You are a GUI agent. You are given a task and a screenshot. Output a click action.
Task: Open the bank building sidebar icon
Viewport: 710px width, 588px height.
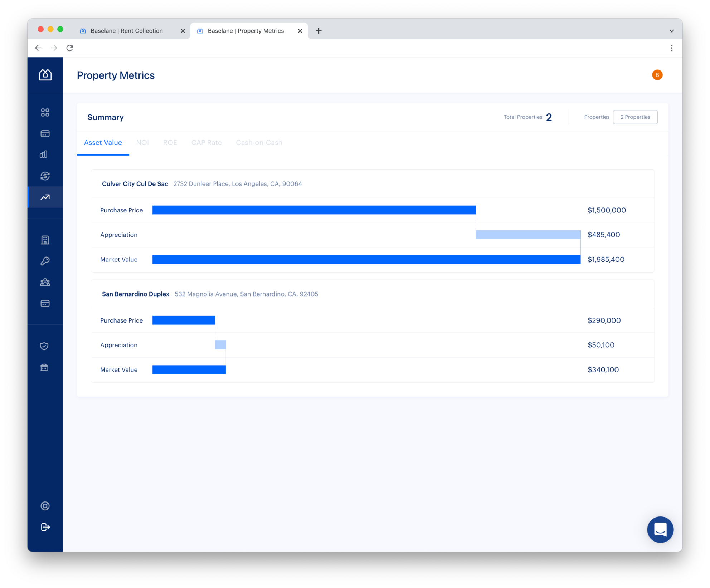(x=44, y=367)
